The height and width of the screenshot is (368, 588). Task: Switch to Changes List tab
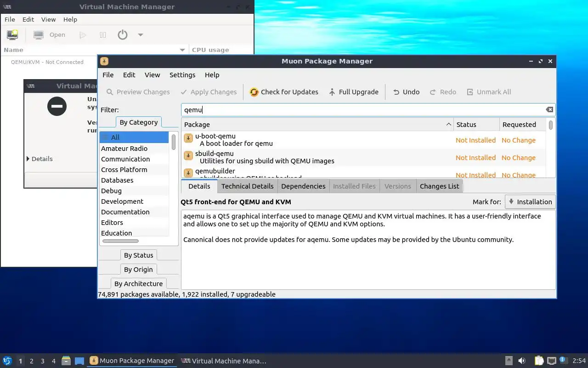click(439, 186)
